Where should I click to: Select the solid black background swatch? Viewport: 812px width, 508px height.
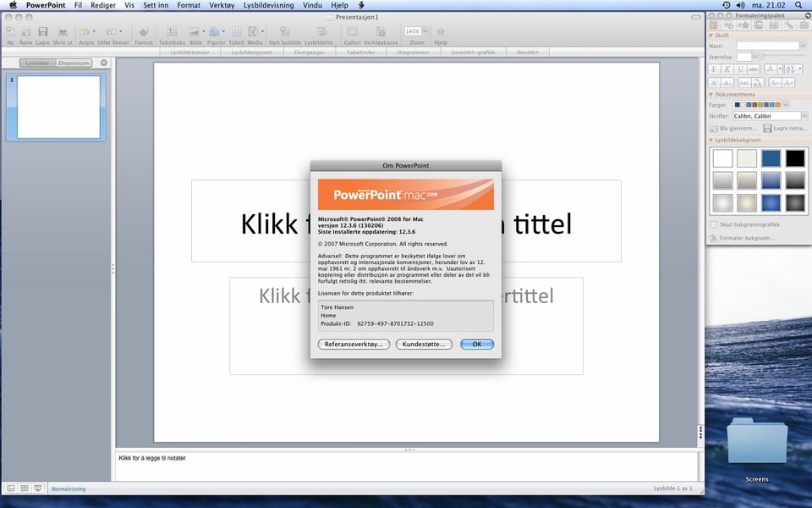tap(796, 158)
